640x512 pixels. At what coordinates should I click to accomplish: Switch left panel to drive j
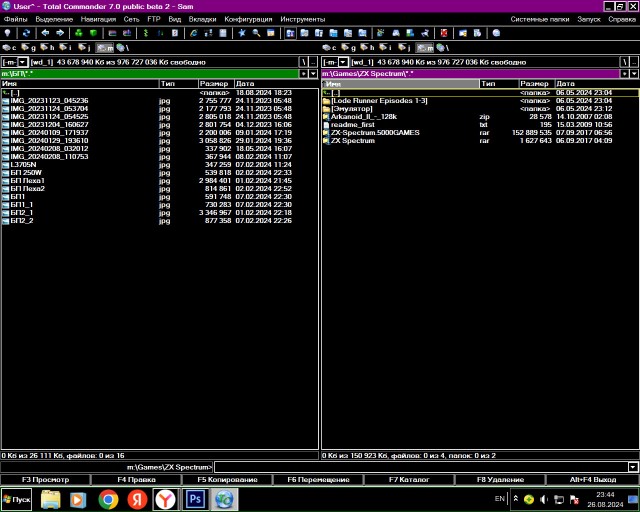[84, 48]
